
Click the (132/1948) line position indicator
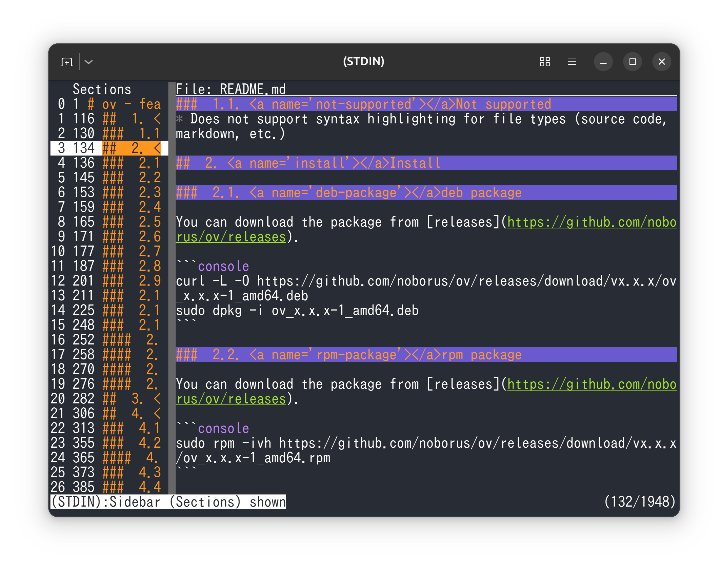tap(640, 502)
